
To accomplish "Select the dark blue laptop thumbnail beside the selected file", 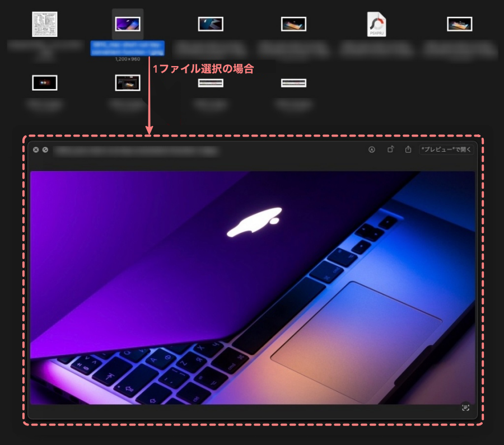I will coord(211,24).
